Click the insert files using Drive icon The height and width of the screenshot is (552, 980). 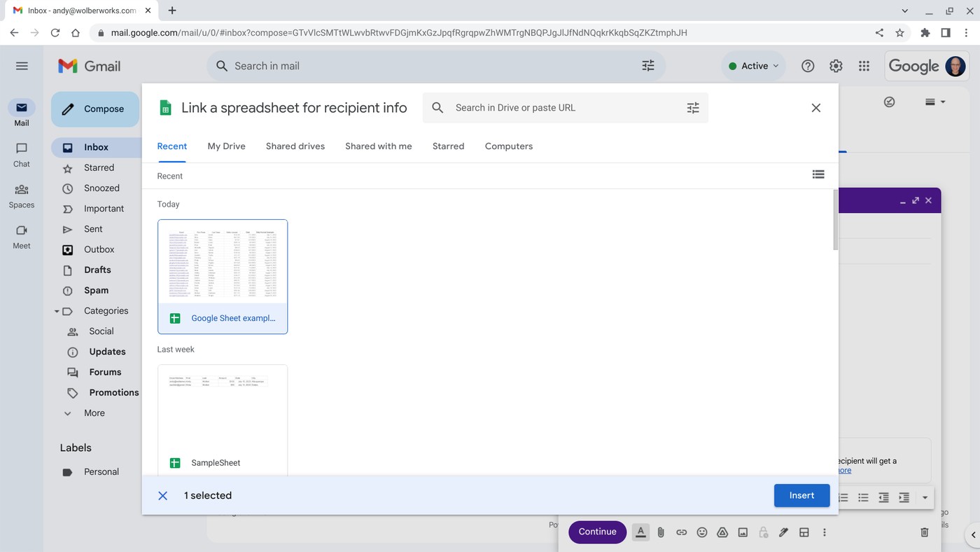[x=722, y=532]
